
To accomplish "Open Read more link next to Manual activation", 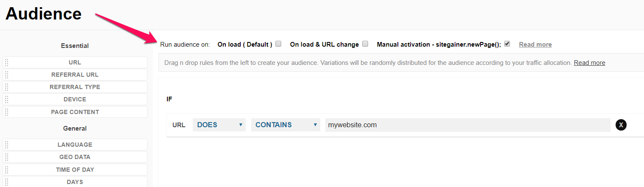I will pos(535,44).
